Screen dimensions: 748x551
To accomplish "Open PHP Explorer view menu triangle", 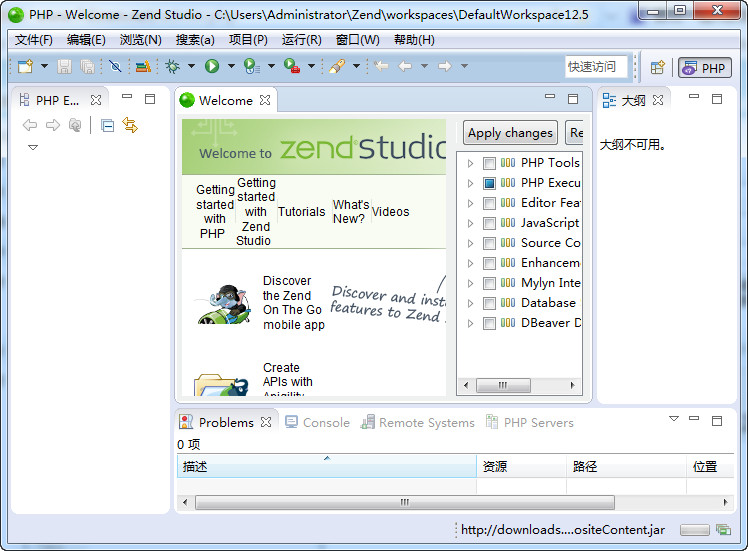I will point(33,147).
